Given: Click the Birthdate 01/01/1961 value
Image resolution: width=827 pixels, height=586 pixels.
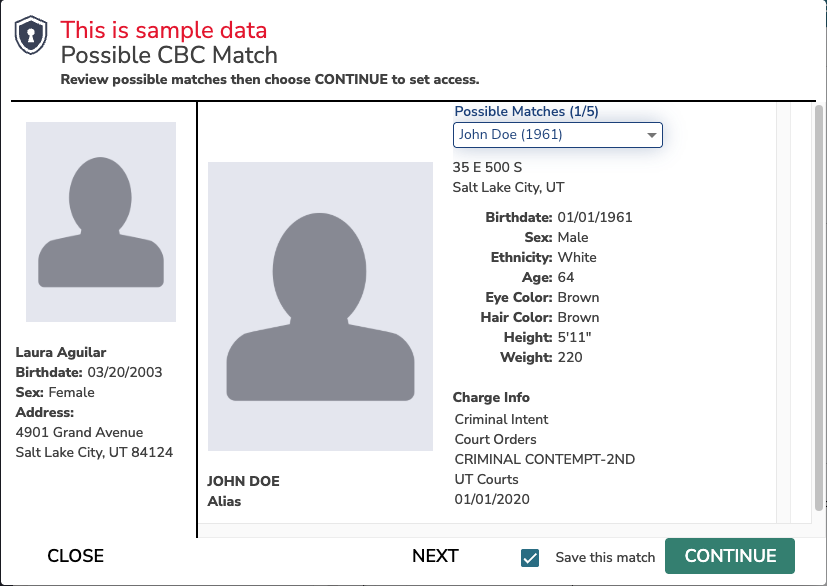Looking at the screenshot, I should pyautogui.click(x=595, y=217).
